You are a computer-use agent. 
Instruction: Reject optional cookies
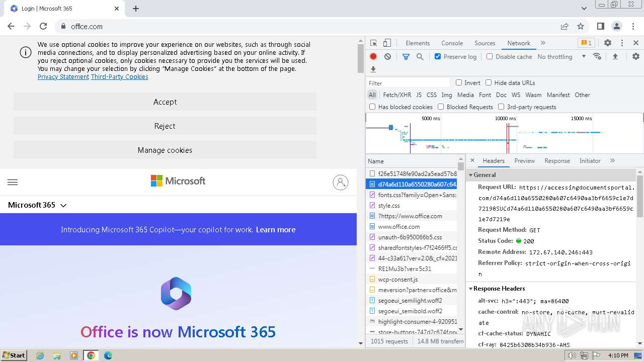coord(165,126)
